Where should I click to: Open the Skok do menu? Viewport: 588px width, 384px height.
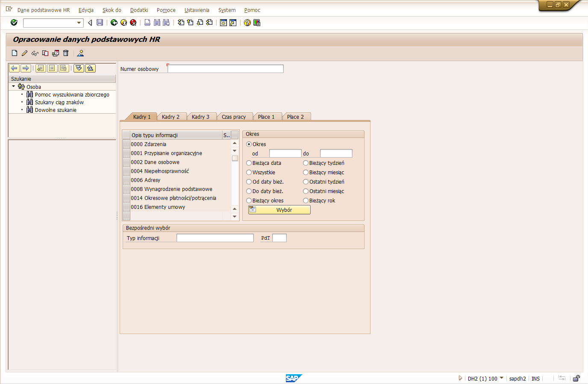112,10
